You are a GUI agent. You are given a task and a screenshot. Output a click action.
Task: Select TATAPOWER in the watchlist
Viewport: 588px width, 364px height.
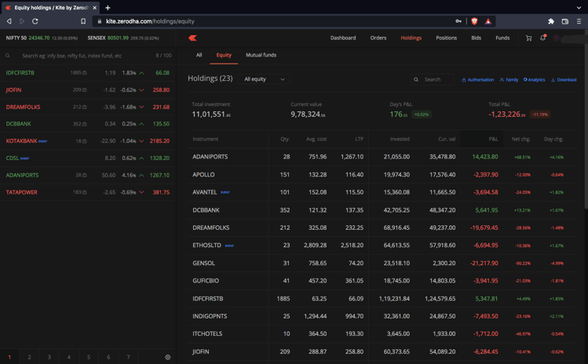[x=88, y=192]
